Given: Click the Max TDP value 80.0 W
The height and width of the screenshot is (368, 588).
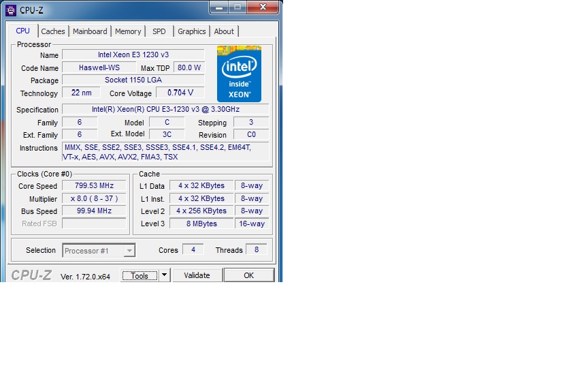Looking at the screenshot, I should click(189, 67).
